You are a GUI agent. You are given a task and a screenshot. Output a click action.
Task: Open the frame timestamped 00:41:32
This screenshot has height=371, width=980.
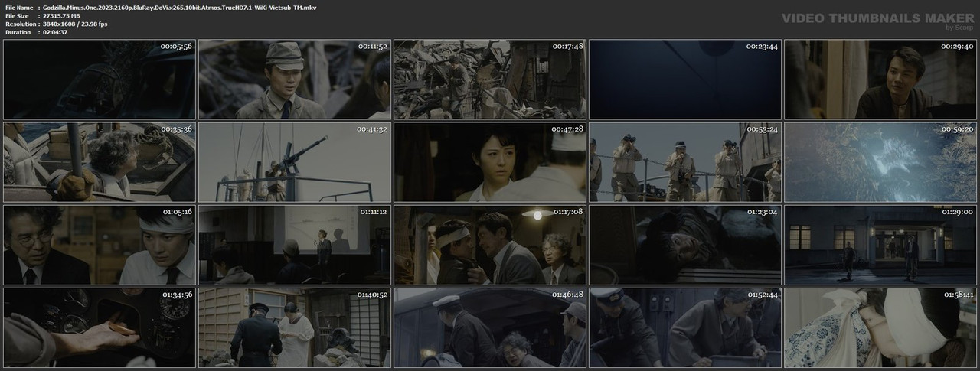(294, 162)
